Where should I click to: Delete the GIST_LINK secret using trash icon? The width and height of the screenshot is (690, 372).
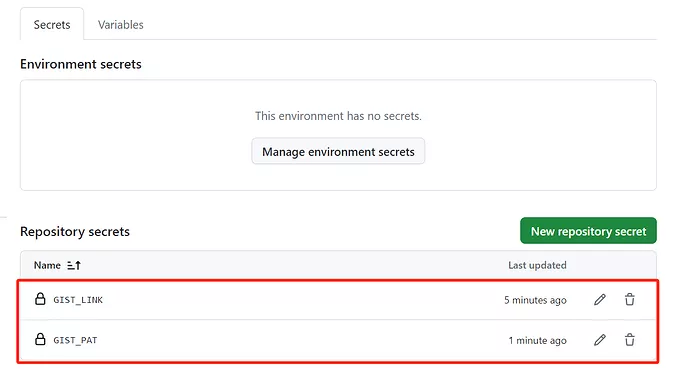click(630, 300)
